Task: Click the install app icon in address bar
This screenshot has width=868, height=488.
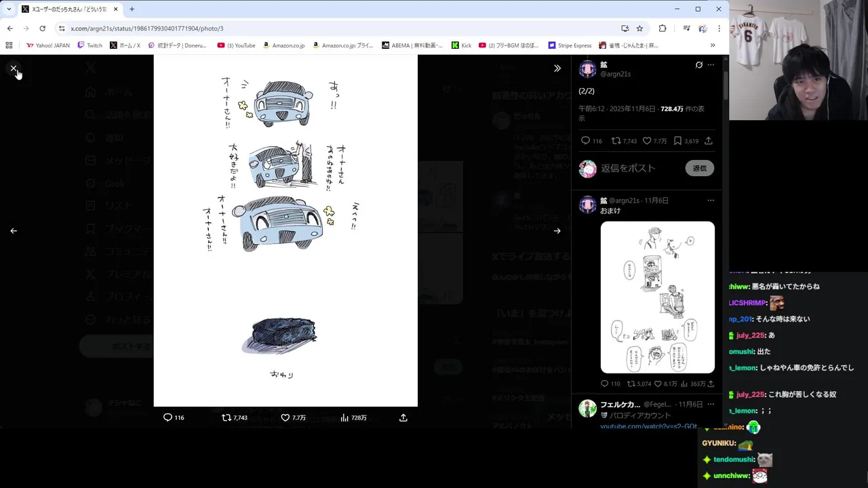Action: (x=625, y=28)
